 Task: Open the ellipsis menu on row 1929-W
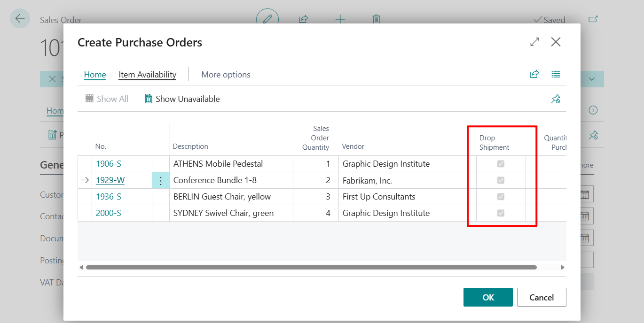pyautogui.click(x=161, y=180)
